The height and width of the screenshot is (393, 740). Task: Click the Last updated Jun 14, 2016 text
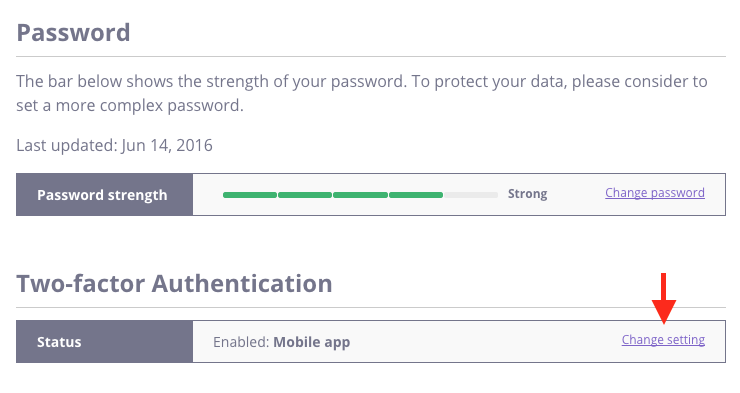[114, 145]
